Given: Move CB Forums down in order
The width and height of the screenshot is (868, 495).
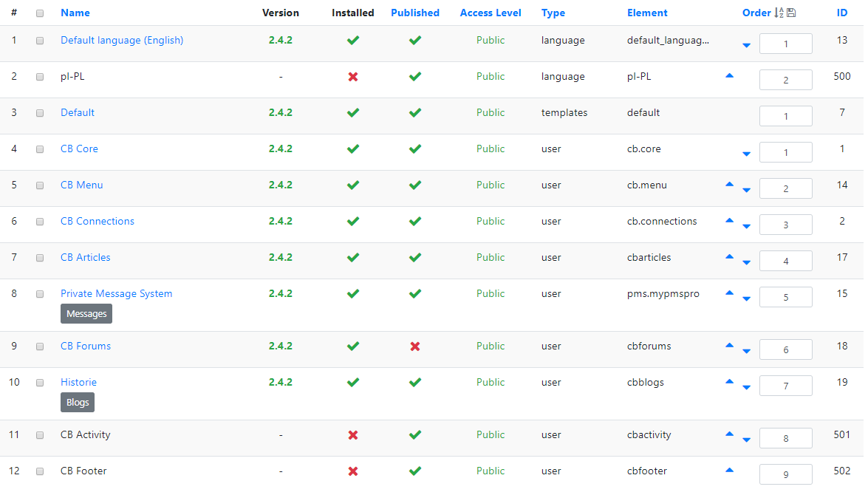Looking at the screenshot, I should (x=746, y=352).
